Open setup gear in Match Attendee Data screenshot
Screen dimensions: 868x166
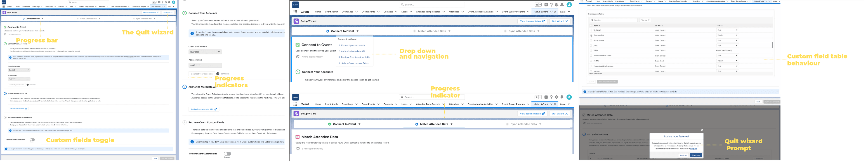click(557, 97)
